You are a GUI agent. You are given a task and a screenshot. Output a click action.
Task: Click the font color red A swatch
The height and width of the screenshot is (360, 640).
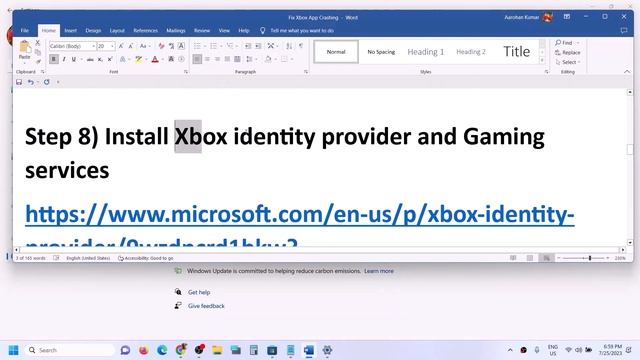(155, 60)
